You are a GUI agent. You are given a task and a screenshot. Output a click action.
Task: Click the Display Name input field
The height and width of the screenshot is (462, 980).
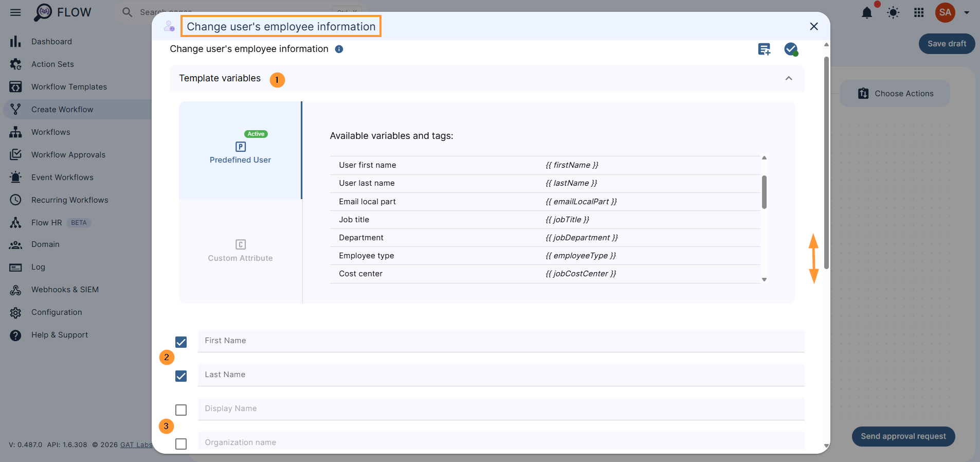click(501, 409)
